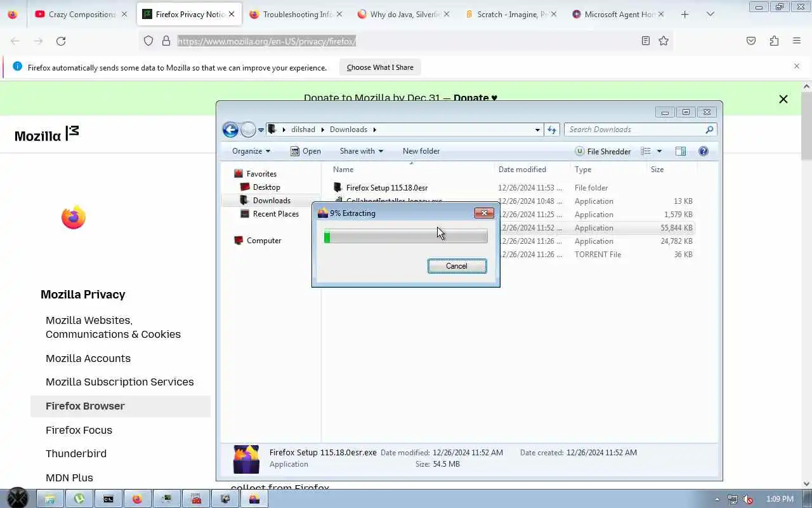The height and width of the screenshot is (508, 812).
Task: Close the Firefox Privacy Notice tab
Action: coord(232,14)
